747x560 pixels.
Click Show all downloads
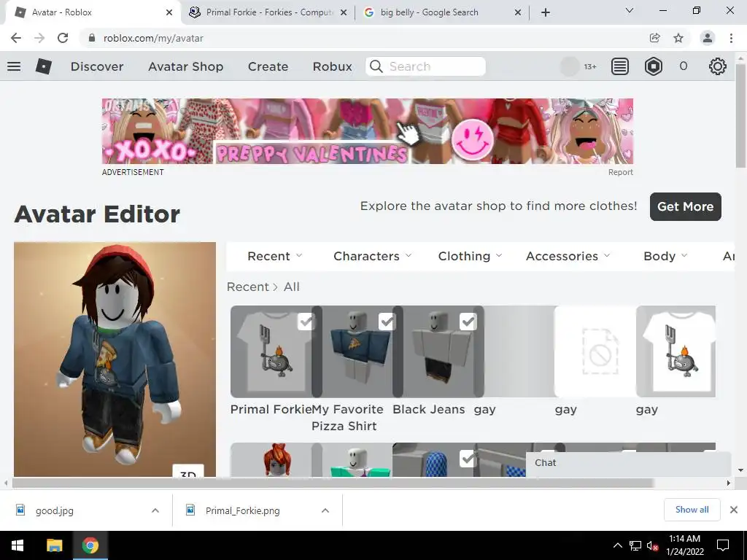[692, 510]
